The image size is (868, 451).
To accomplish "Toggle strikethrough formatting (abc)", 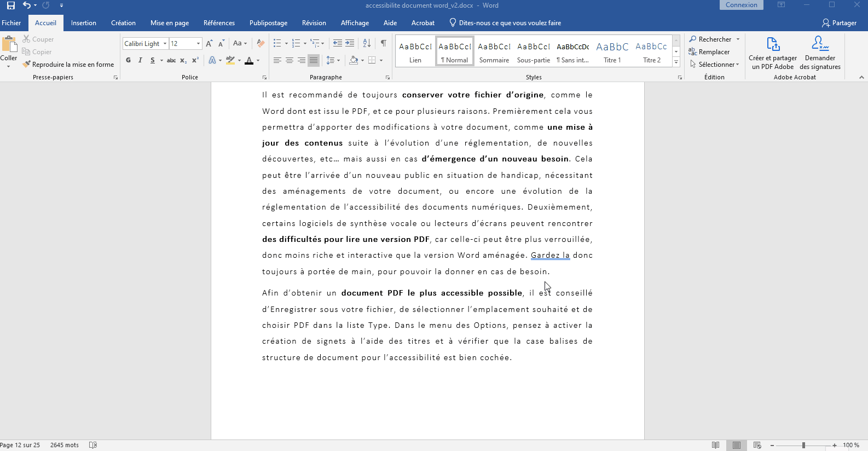I will tap(171, 60).
